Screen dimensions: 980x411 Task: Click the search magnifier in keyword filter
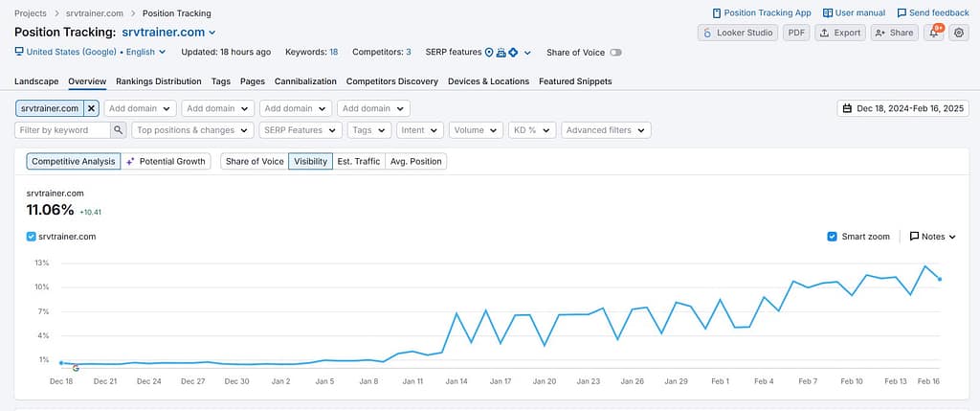[x=119, y=130]
